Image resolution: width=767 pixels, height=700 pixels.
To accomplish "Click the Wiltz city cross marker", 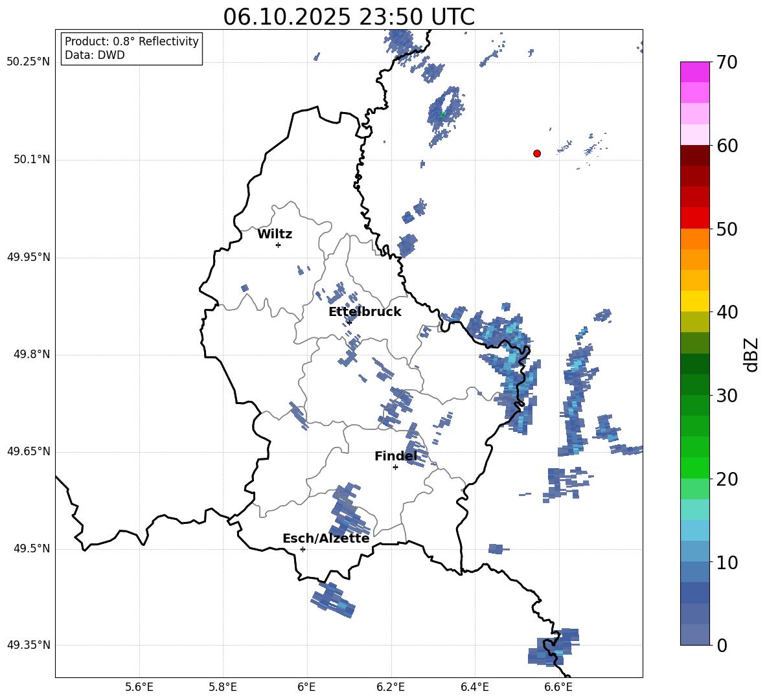I will 279,245.
